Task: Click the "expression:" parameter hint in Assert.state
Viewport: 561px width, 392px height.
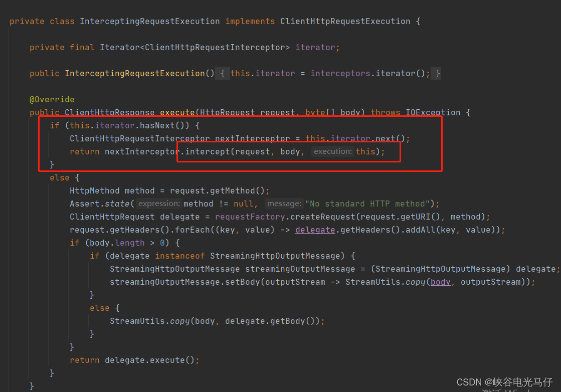Action: (x=158, y=204)
